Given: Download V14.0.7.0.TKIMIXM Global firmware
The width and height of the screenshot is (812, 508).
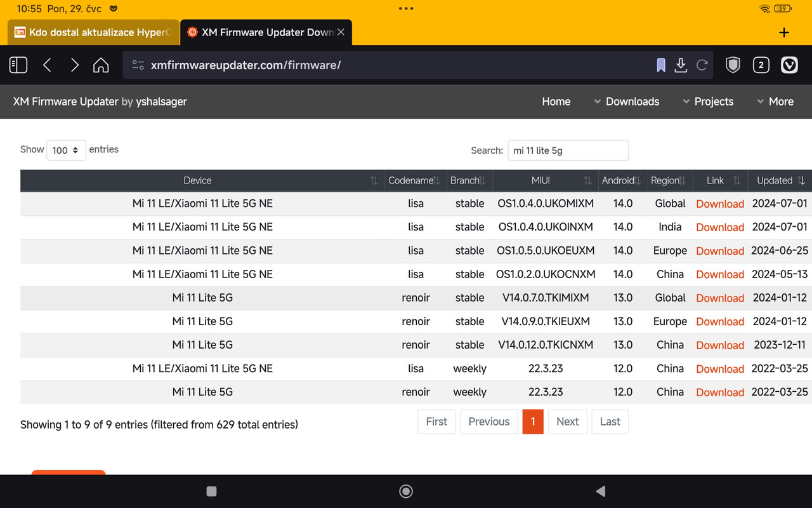Looking at the screenshot, I should click(720, 298).
